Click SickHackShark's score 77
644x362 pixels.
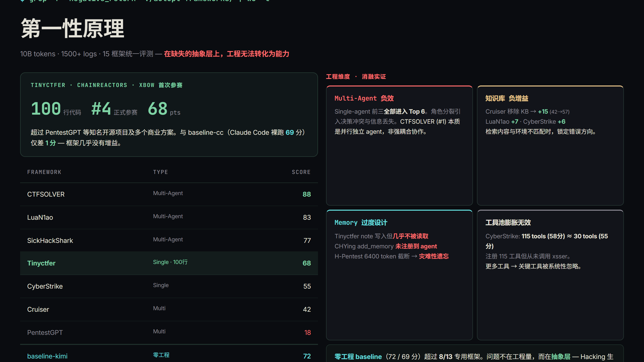307,241
